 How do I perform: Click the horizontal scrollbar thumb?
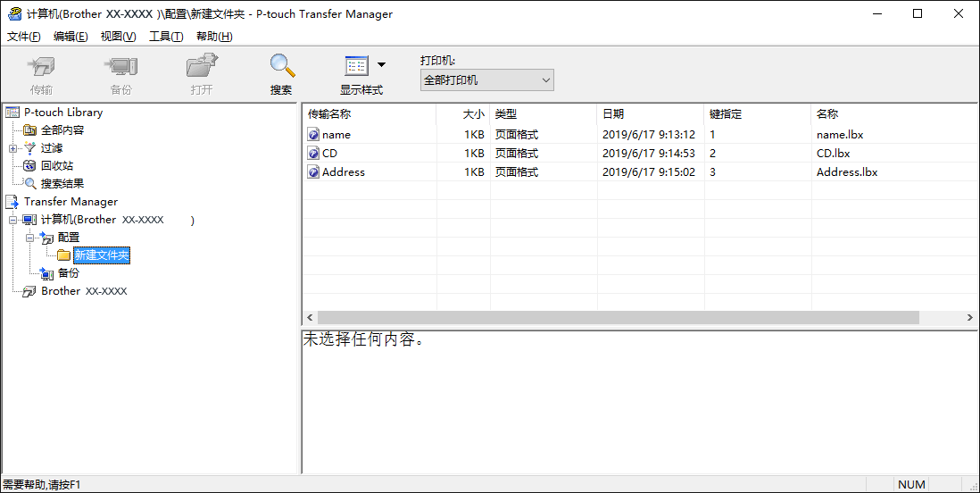[x=619, y=318]
